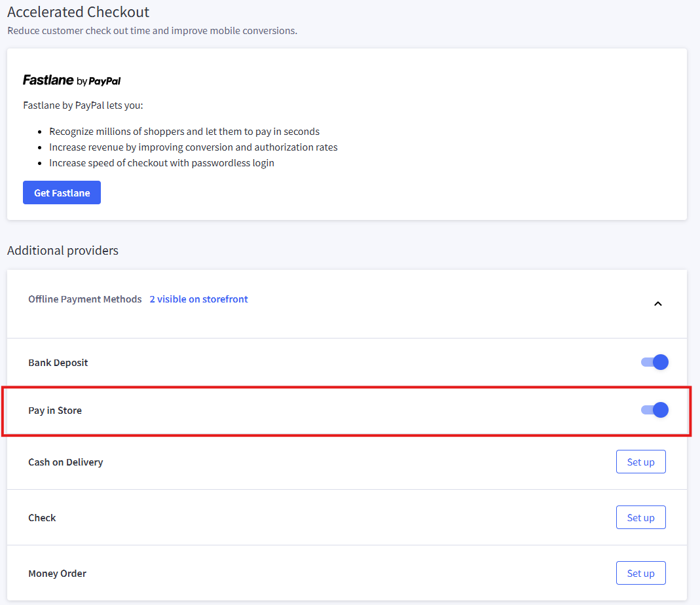Viewport: 700px width, 605px height.
Task: Click the Offline Payment Methods header label
Action: [x=84, y=299]
